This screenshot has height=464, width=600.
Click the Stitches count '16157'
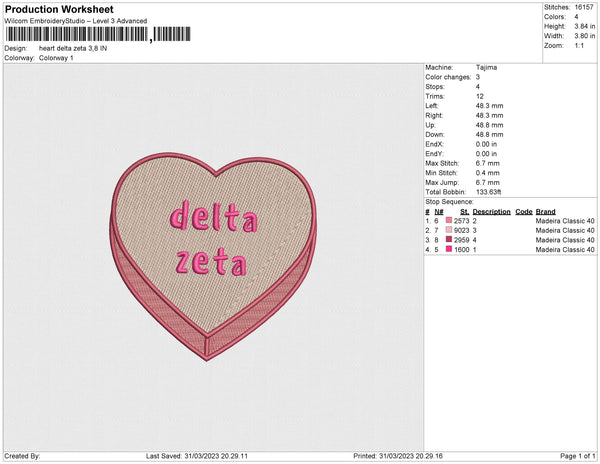click(584, 7)
